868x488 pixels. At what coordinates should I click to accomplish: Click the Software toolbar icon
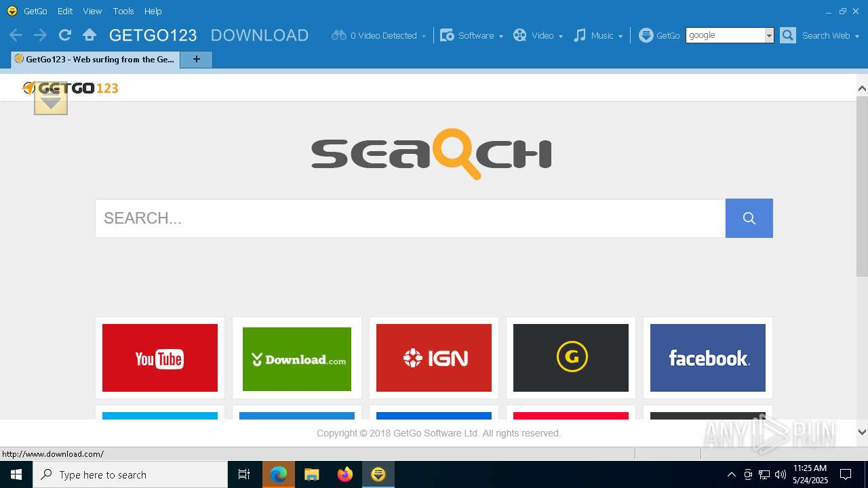click(447, 35)
